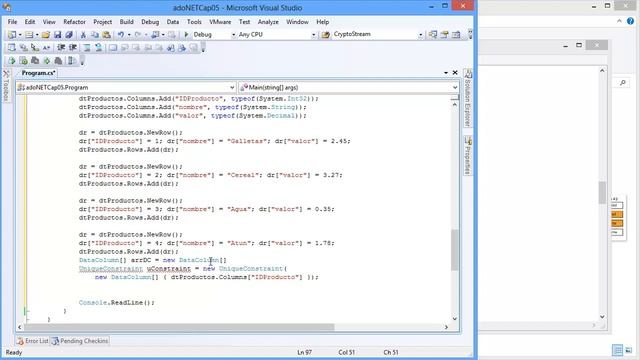
Task: Click the Add New Item toolbar icon
Action: tap(29, 35)
